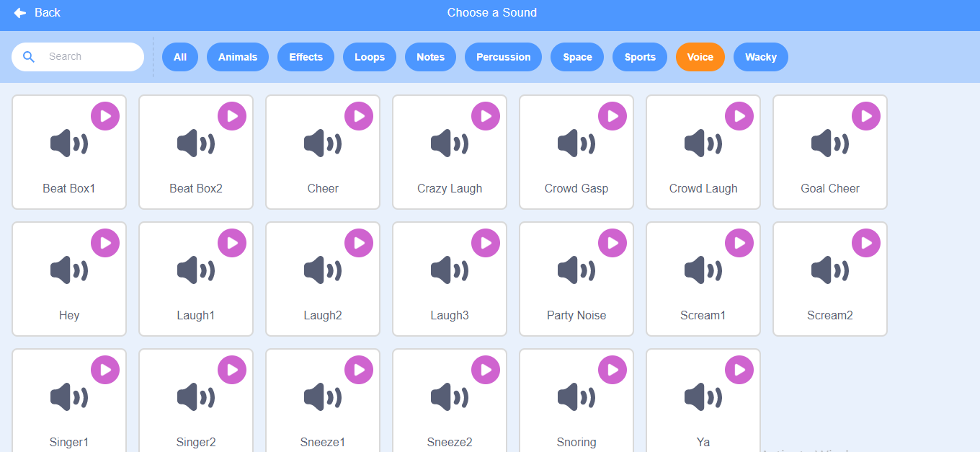Choose the Hey sound tile
Image resolution: width=980 pixels, height=452 pixels.
[x=69, y=292]
